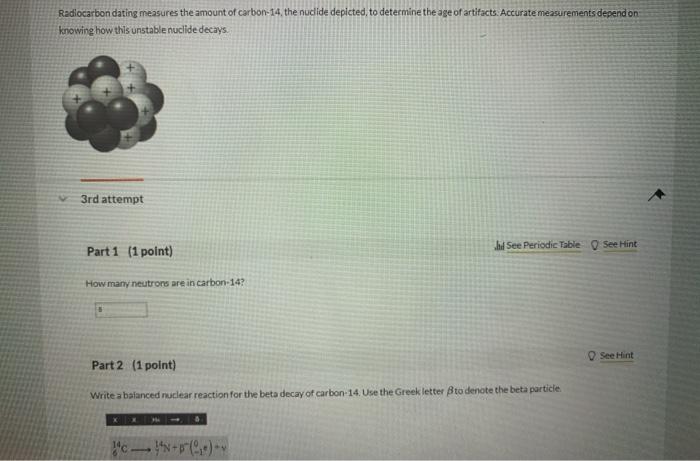700x461 pixels.
Task: Click the lightbulb icon in Part 2
Action: [x=592, y=356]
